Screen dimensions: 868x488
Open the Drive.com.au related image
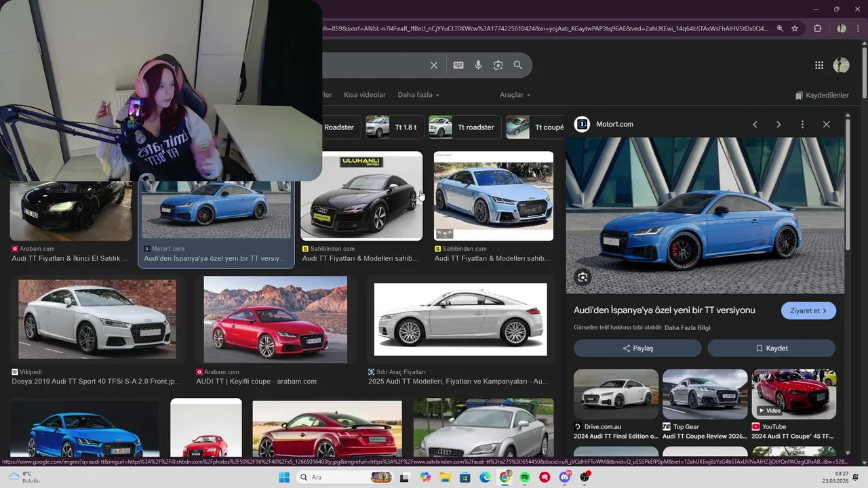pyautogui.click(x=616, y=394)
